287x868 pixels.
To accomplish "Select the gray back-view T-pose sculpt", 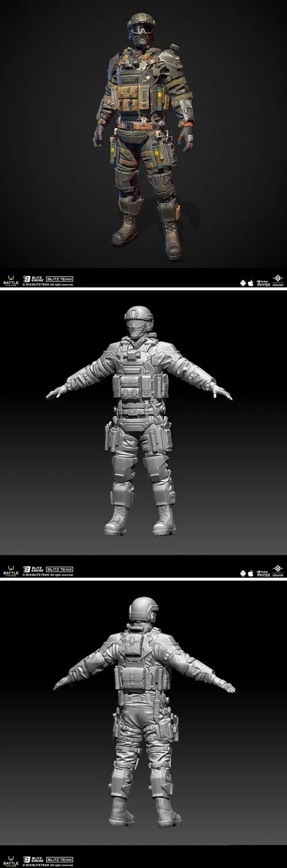I will 143,716.
